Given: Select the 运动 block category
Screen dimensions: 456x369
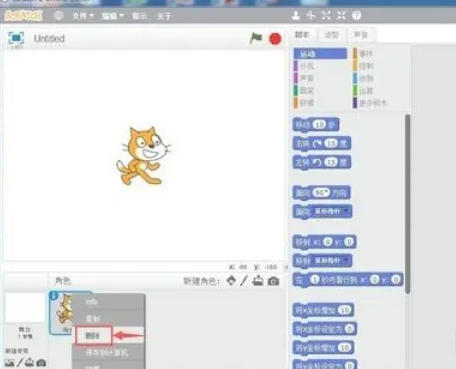Looking at the screenshot, I should (x=320, y=54).
